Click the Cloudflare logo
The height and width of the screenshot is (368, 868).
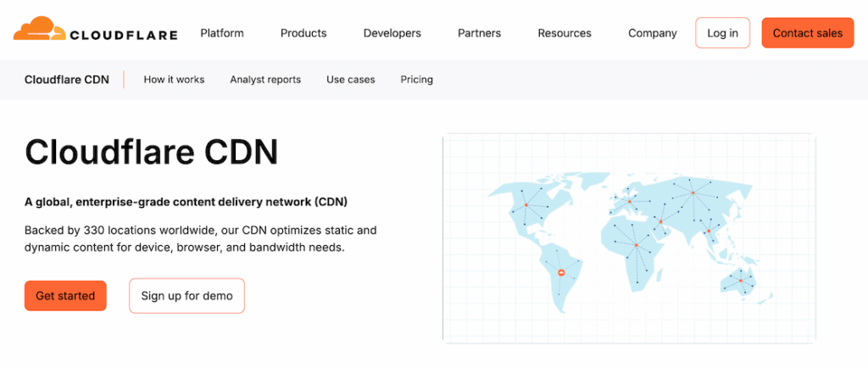[x=95, y=30]
